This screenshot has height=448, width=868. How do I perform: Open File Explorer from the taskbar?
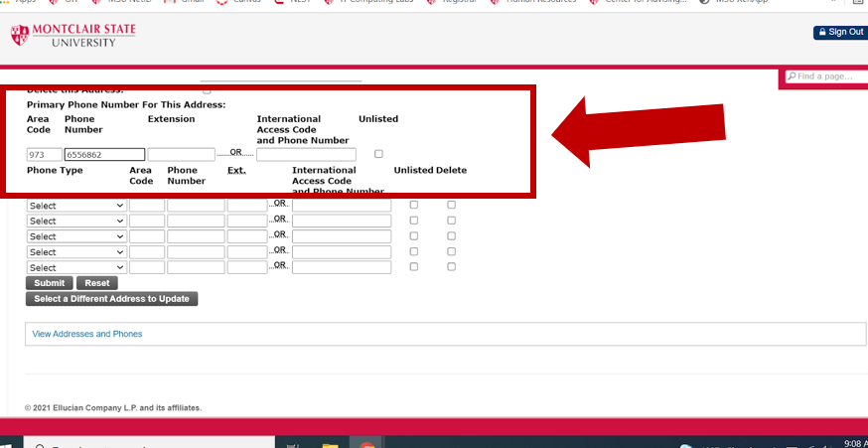pyautogui.click(x=330, y=444)
